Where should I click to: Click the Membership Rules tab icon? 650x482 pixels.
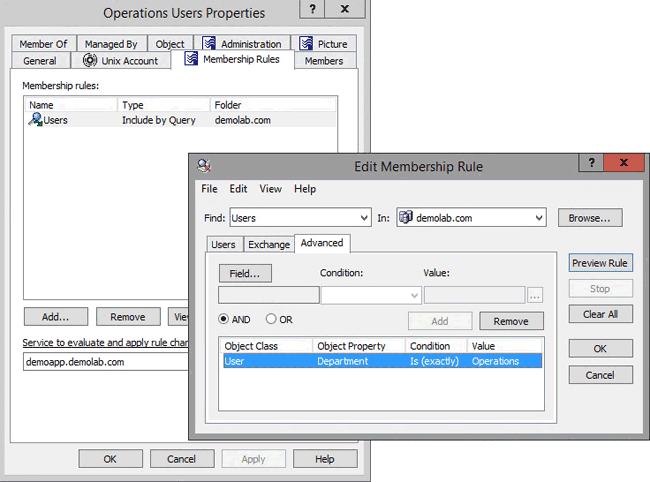coord(191,58)
